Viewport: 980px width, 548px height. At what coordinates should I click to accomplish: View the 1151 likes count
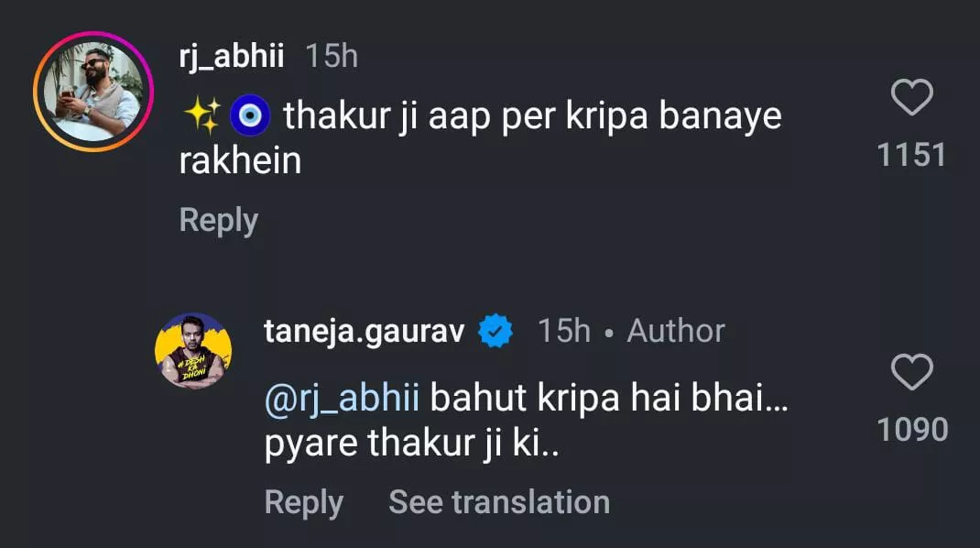point(911,155)
